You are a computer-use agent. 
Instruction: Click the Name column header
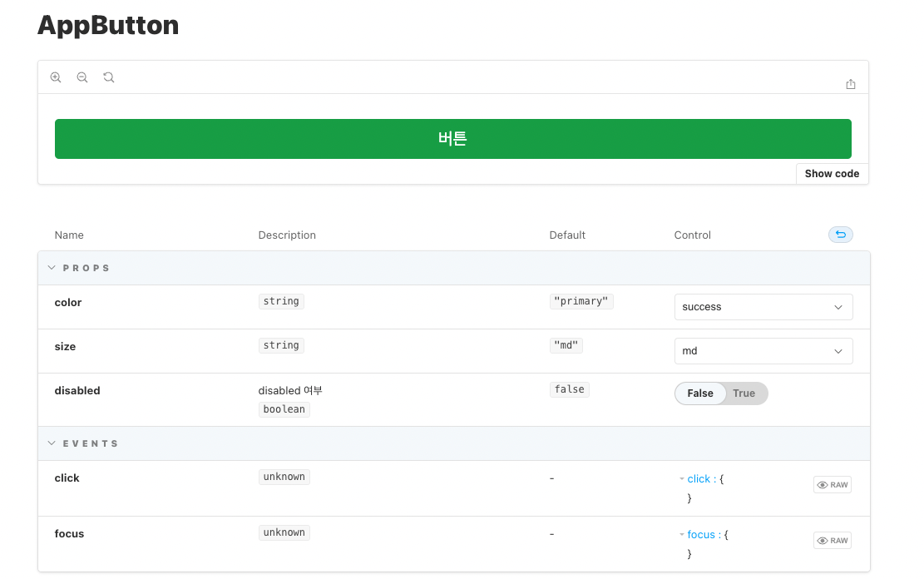(x=69, y=235)
